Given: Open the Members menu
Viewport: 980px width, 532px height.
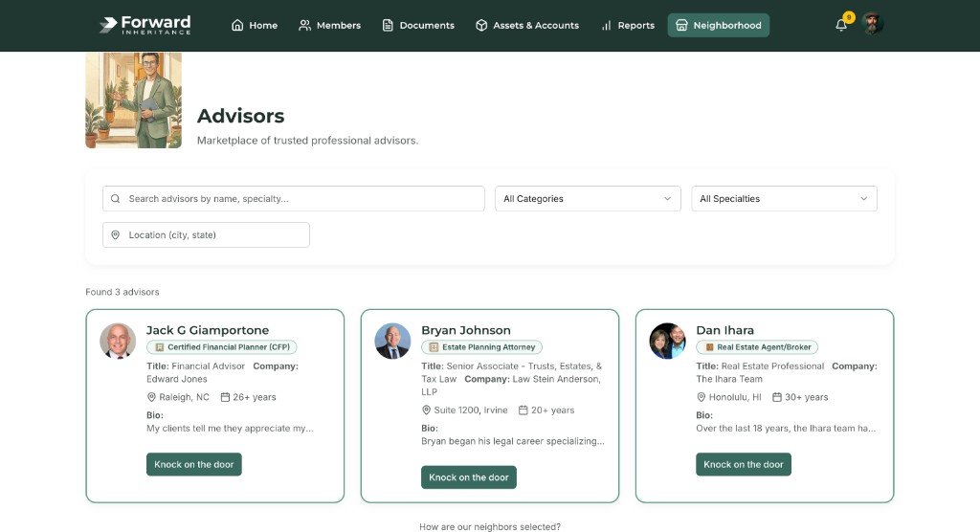Looking at the screenshot, I should point(329,26).
